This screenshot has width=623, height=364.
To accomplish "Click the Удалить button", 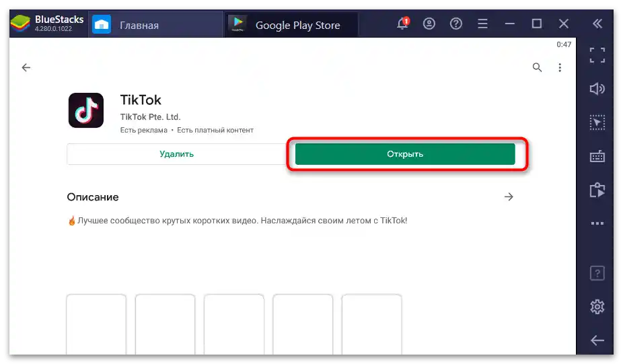I will click(x=177, y=154).
